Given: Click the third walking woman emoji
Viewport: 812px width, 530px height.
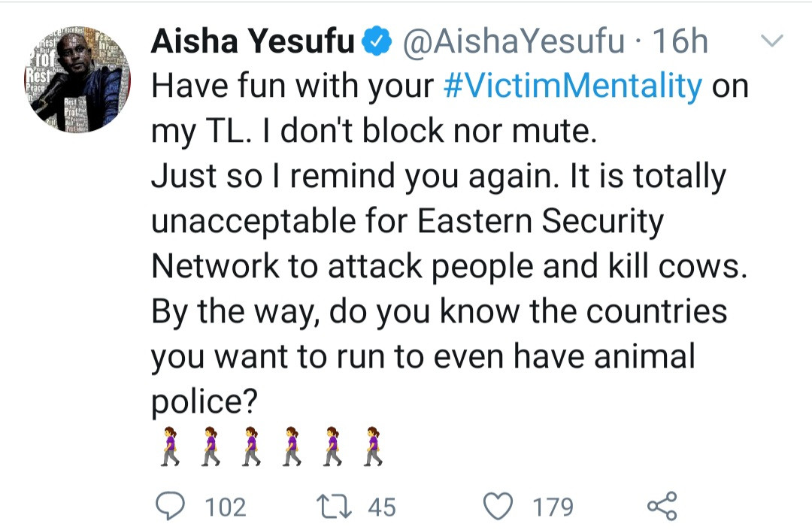Looking at the screenshot, I should click(x=252, y=448).
